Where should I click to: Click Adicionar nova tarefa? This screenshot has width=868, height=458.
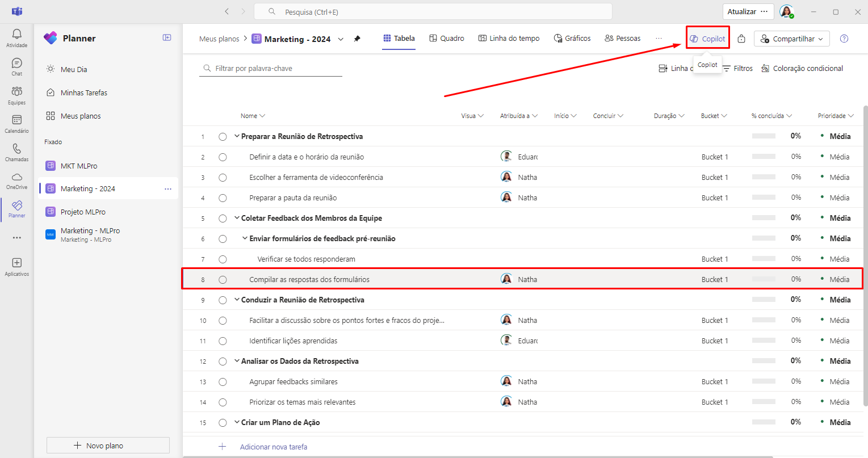[273, 447]
